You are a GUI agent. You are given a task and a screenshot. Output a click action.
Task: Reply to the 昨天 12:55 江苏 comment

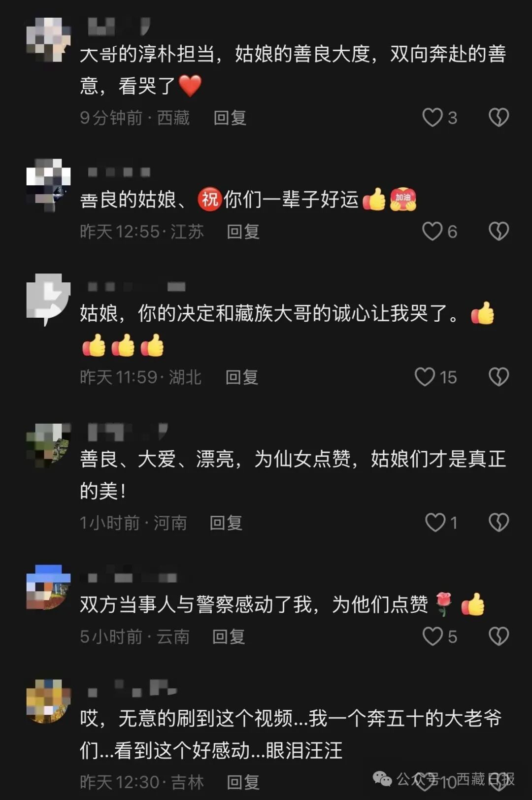[x=243, y=232]
